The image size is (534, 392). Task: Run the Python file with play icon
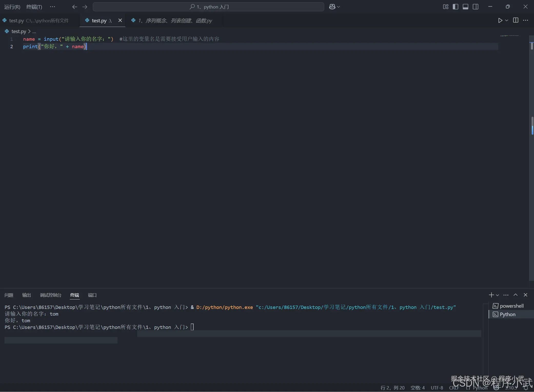pos(500,21)
